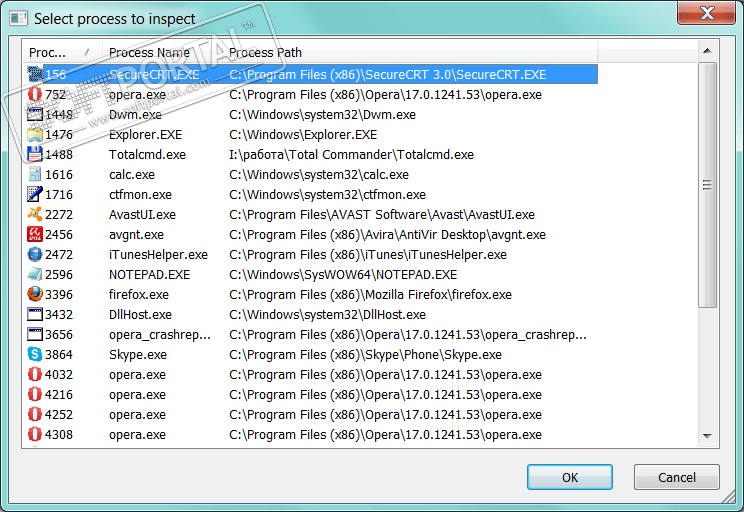The width and height of the screenshot is (744, 512).
Task: Click the Opera icon for process 752
Action: coord(35,95)
